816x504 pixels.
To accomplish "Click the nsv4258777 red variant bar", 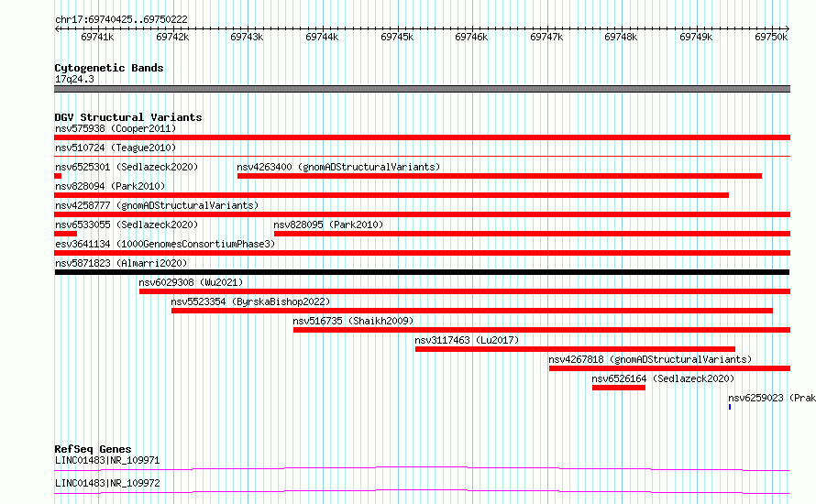I will [x=422, y=214].
